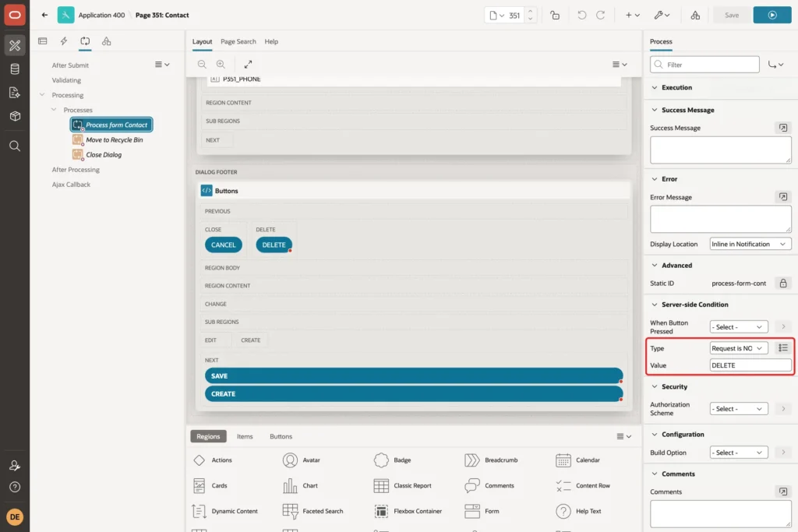
Task: Open the Page Search tab
Action: tap(238, 42)
